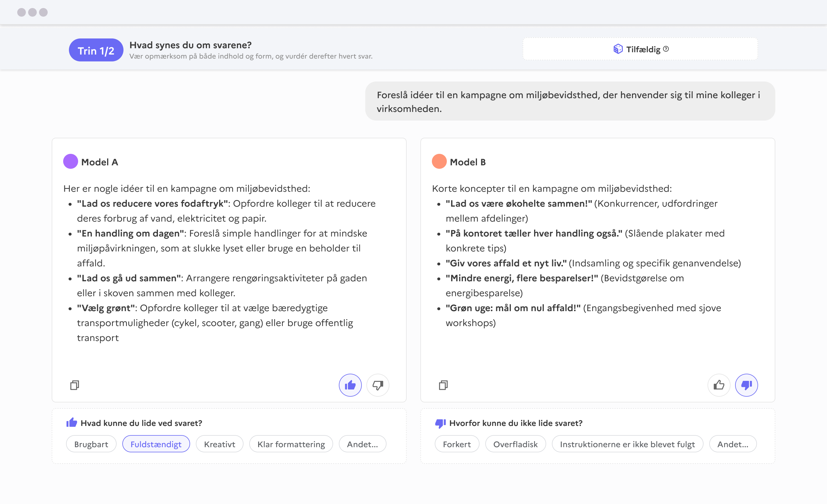Copy Model B's response text
This screenshot has width=827, height=504.
[443, 385]
